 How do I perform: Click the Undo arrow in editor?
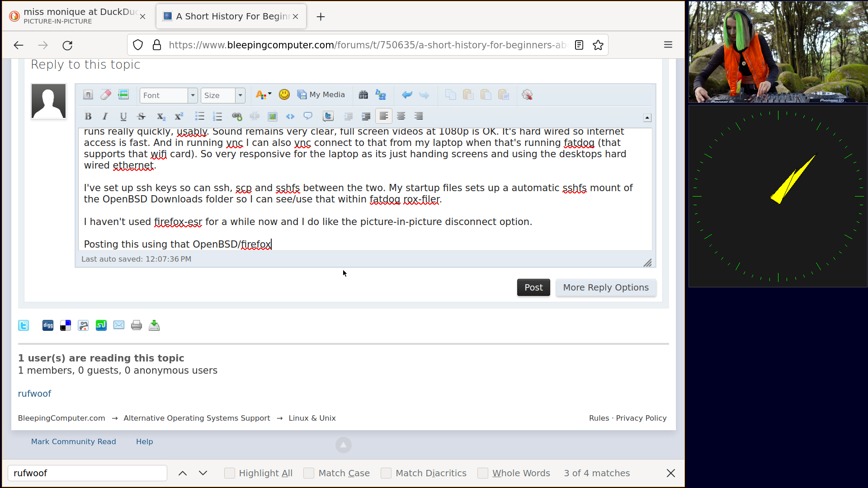tap(407, 95)
